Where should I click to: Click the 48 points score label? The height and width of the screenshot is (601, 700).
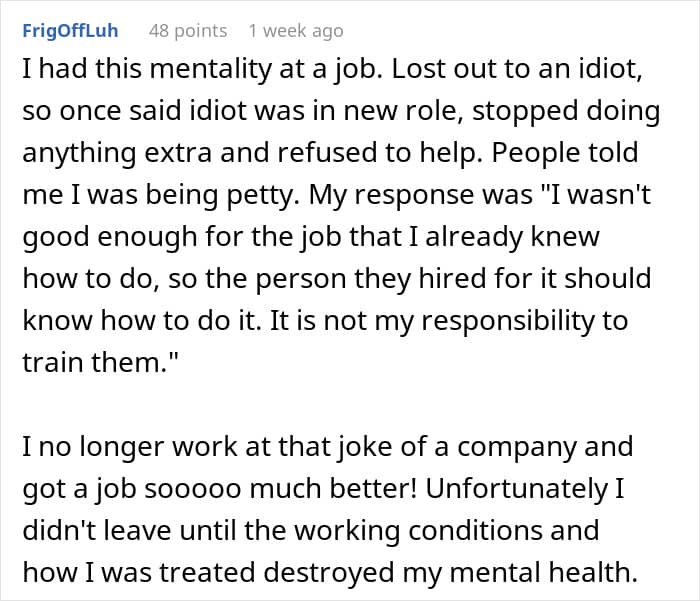[x=188, y=30]
